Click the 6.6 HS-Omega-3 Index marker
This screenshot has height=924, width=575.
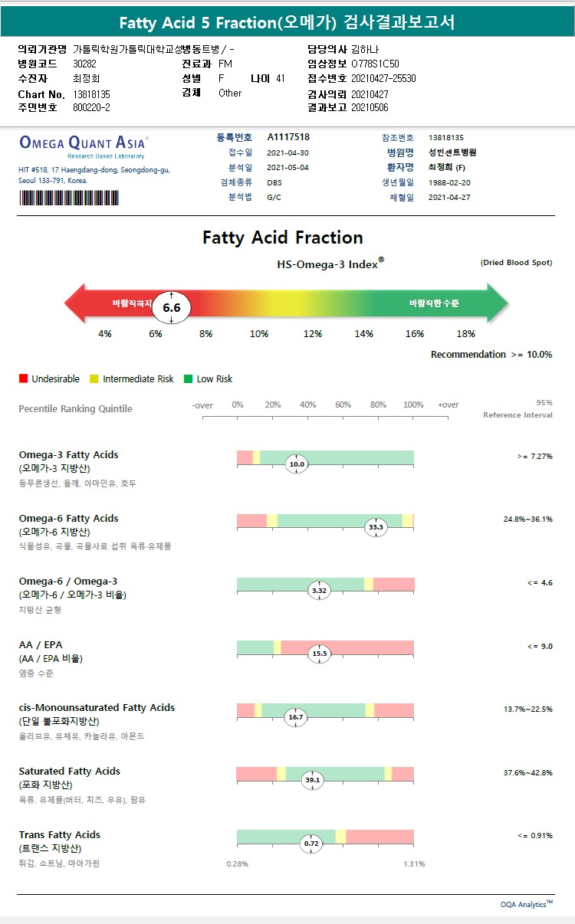tap(171, 307)
